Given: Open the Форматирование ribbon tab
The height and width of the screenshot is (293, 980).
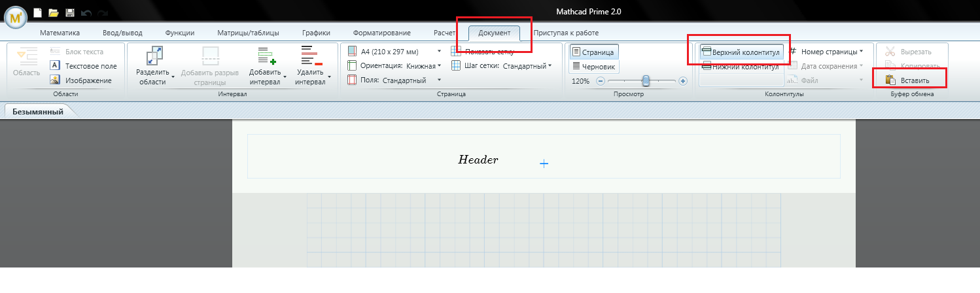Looking at the screenshot, I should coord(381,33).
